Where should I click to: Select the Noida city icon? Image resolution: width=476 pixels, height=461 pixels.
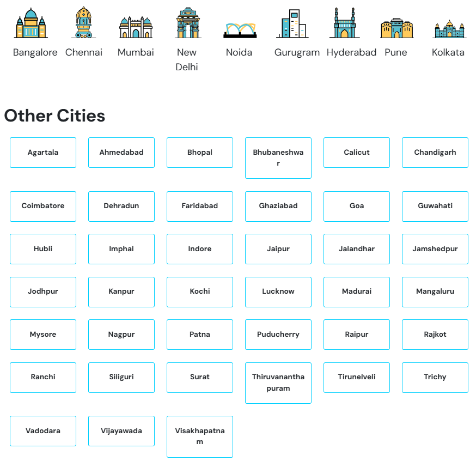(240, 30)
